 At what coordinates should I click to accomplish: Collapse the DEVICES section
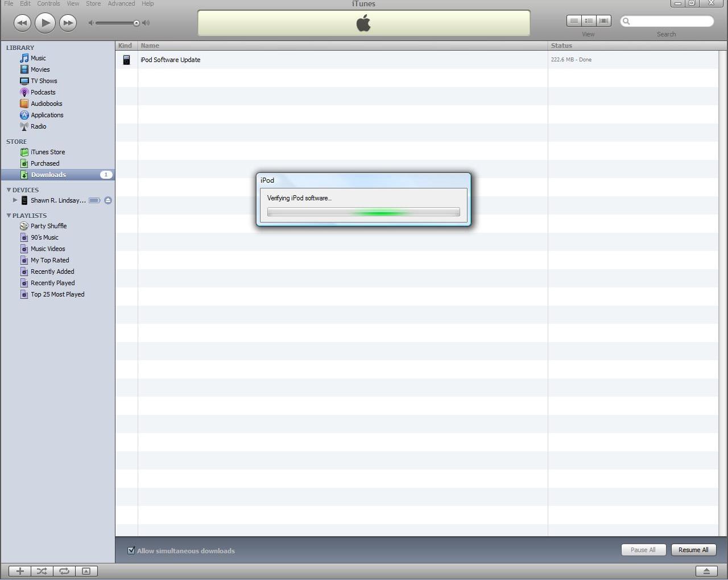click(9, 190)
